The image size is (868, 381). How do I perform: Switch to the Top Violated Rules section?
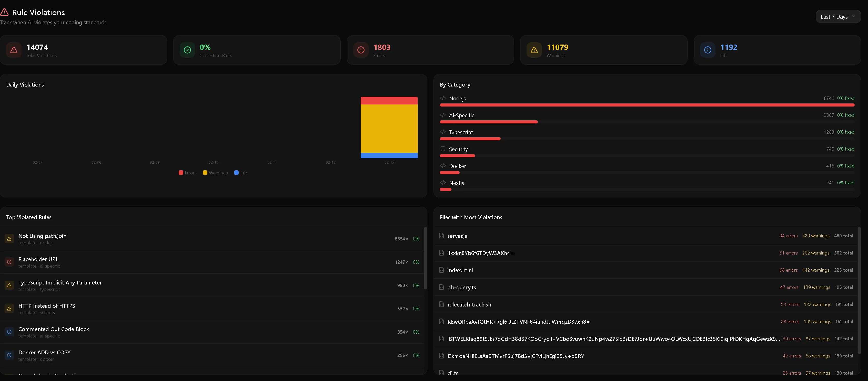click(29, 217)
